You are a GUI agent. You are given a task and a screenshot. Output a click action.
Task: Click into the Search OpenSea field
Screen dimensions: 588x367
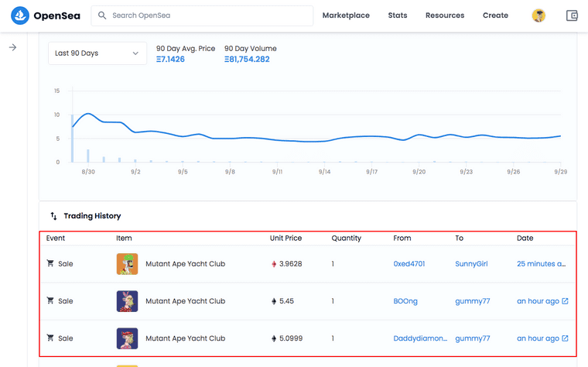point(202,15)
